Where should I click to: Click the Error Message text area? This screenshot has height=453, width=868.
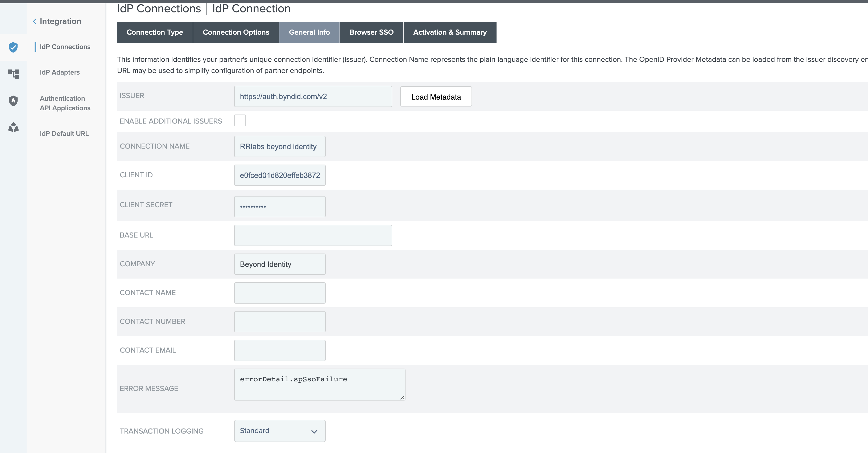319,385
